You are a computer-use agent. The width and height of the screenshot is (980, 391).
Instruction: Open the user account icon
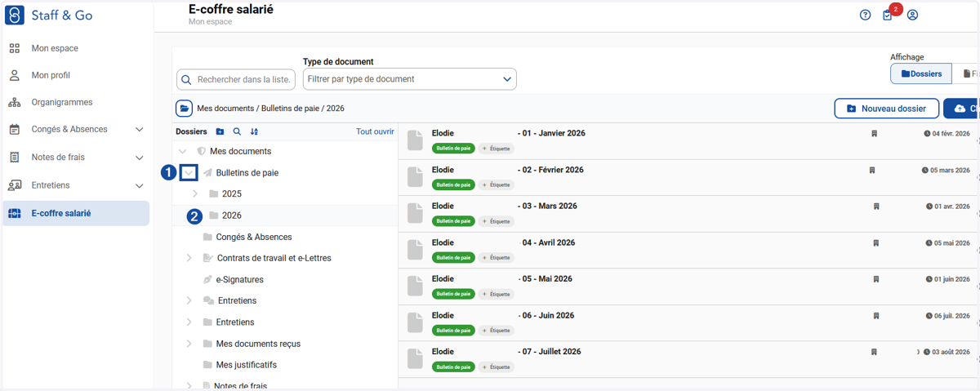tap(912, 15)
